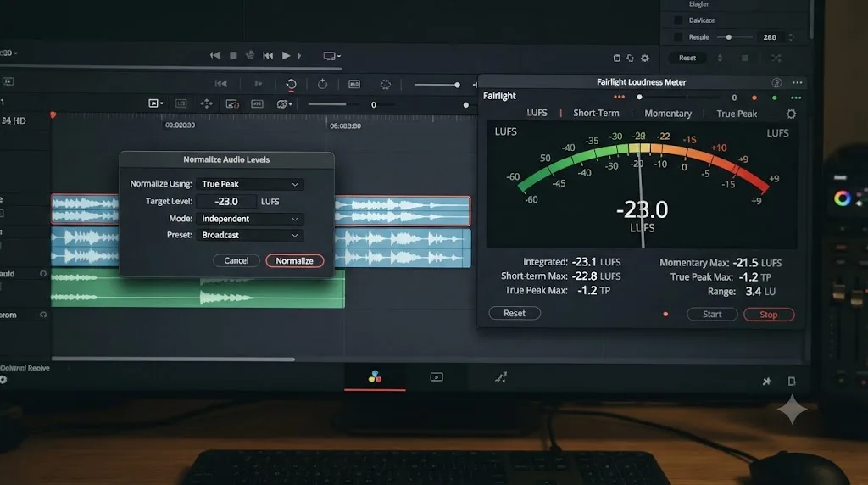Click the dim step-forward icon in second toolbar
The height and width of the screenshot is (485, 868).
[258, 84]
